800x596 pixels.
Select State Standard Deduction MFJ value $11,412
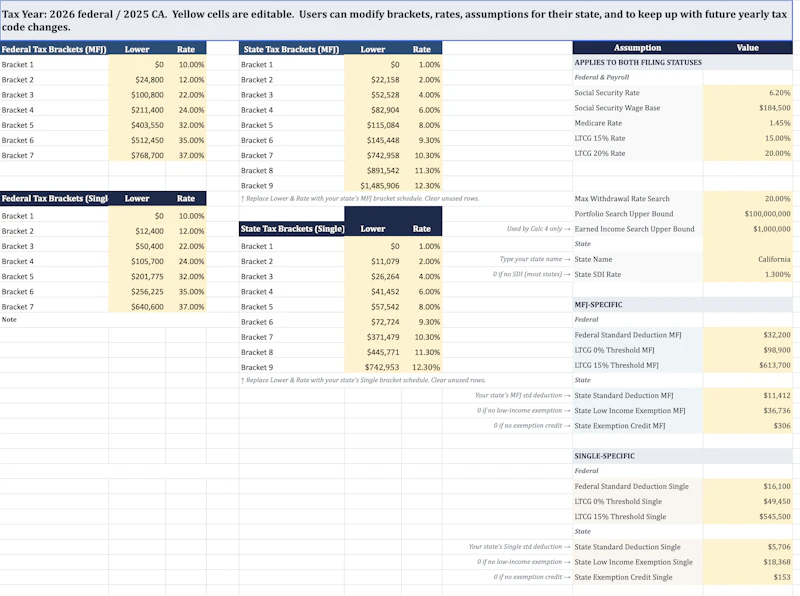coord(747,395)
